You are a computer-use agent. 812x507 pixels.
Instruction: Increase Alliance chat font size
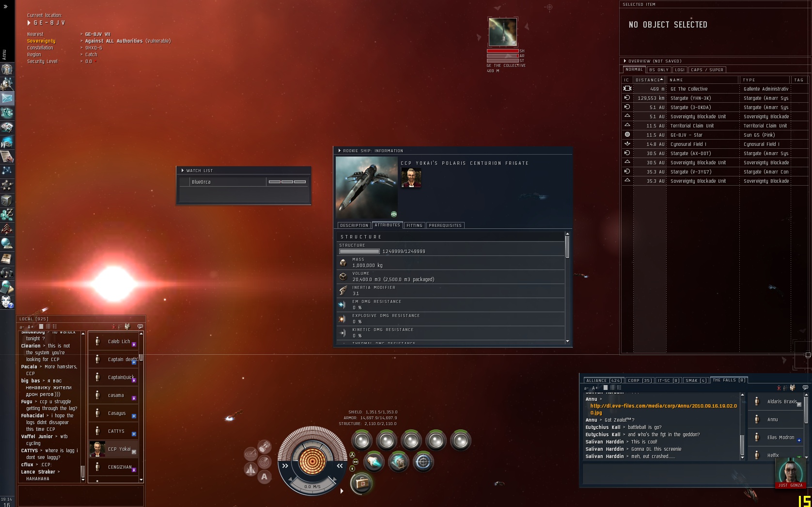tap(595, 388)
